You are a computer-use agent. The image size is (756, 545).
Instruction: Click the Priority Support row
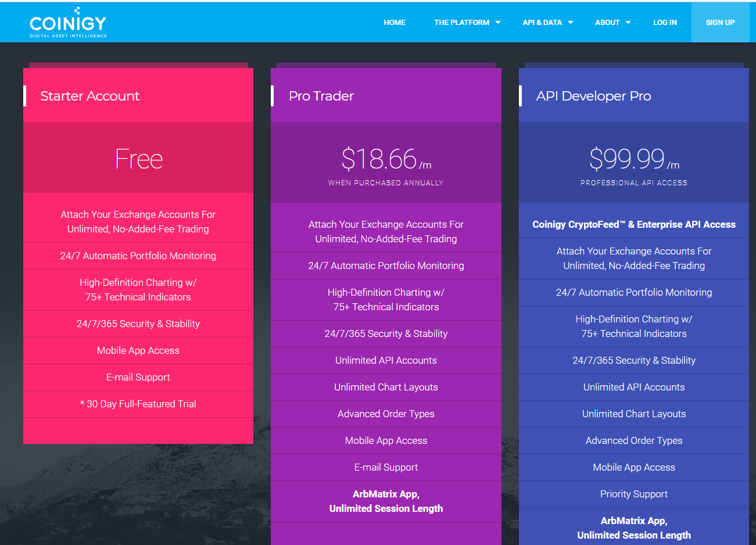(634, 494)
